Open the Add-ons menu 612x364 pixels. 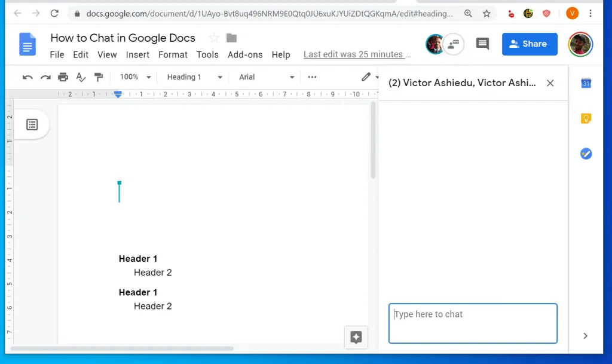tap(245, 54)
